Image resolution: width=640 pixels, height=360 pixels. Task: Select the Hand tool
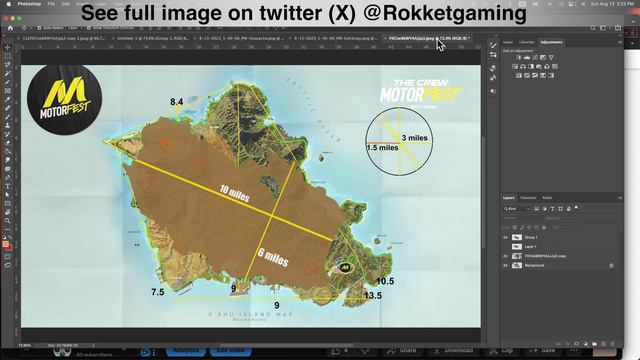[x=7, y=212]
